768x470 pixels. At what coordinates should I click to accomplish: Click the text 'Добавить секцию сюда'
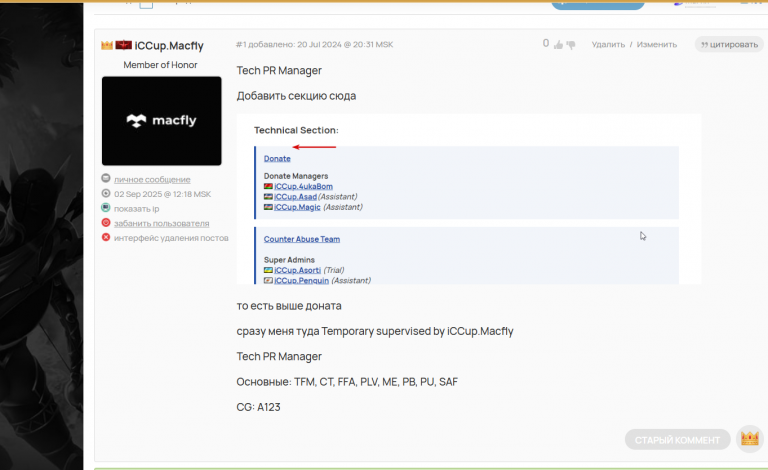296,96
